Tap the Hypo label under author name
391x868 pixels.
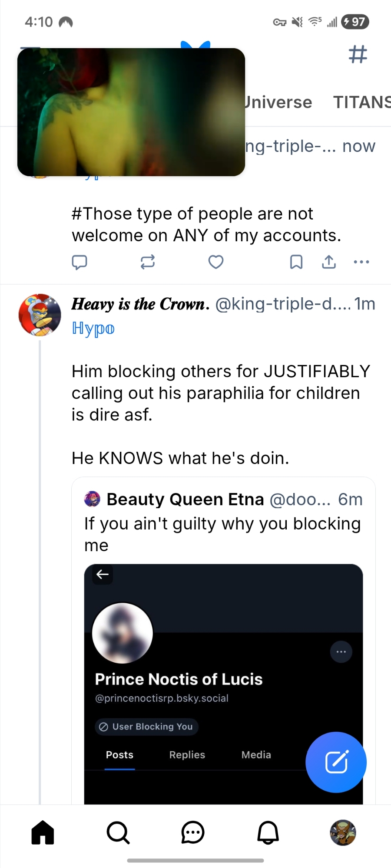[x=93, y=328]
